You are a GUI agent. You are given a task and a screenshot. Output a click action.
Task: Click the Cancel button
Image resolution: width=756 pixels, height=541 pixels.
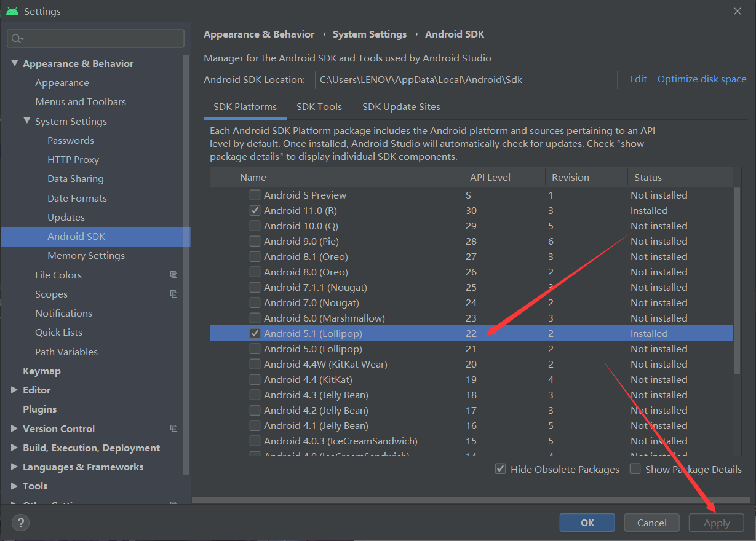point(652,523)
